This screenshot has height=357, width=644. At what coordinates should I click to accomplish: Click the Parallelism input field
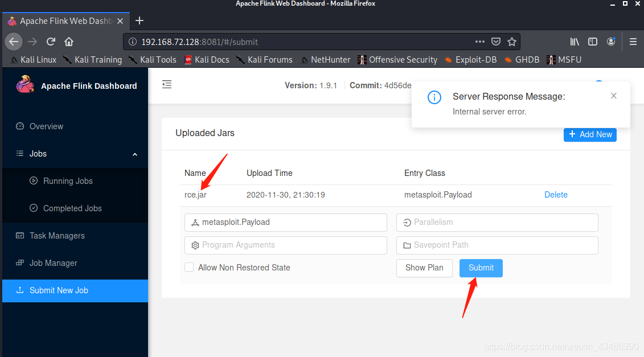click(x=497, y=222)
